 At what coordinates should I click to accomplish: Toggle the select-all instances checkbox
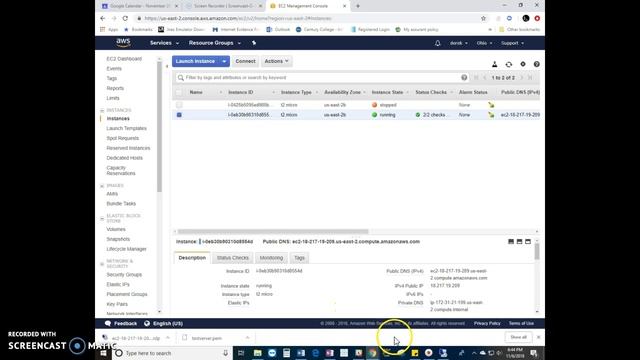[x=179, y=93]
